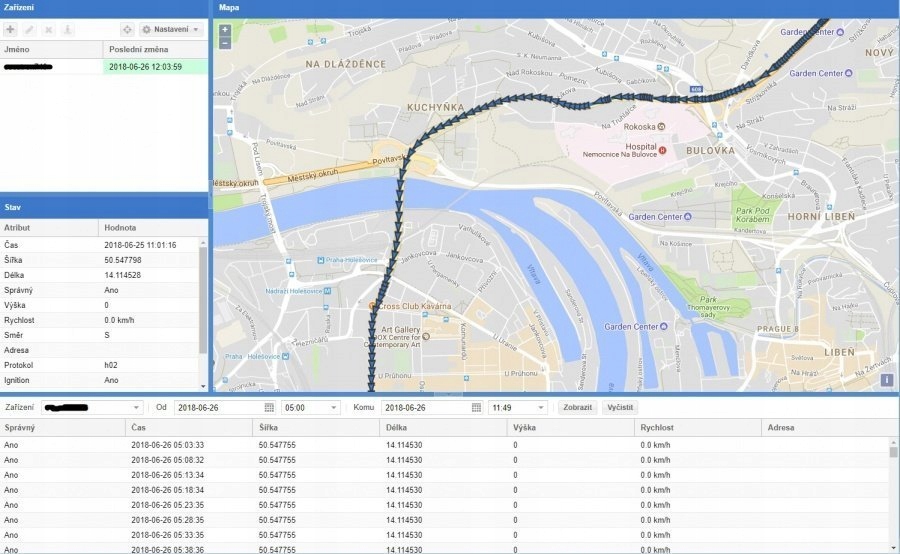Sort report by Výška column header
Viewport: 900px width, 554px height.
571,428
